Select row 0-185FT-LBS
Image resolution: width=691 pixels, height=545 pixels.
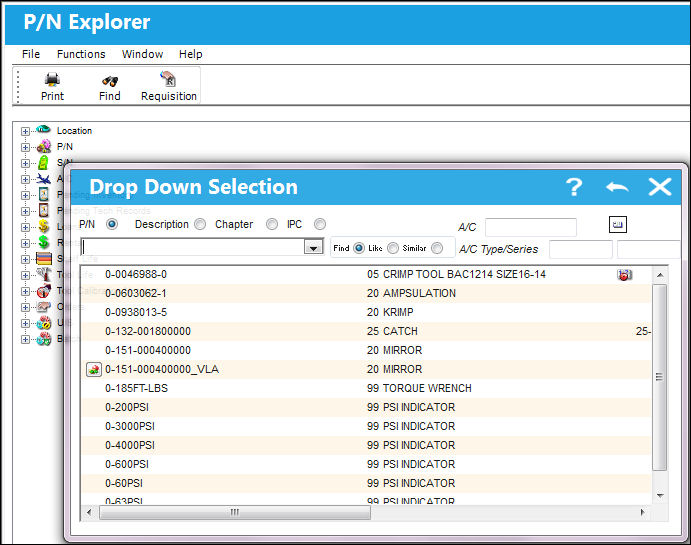tap(366, 388)
